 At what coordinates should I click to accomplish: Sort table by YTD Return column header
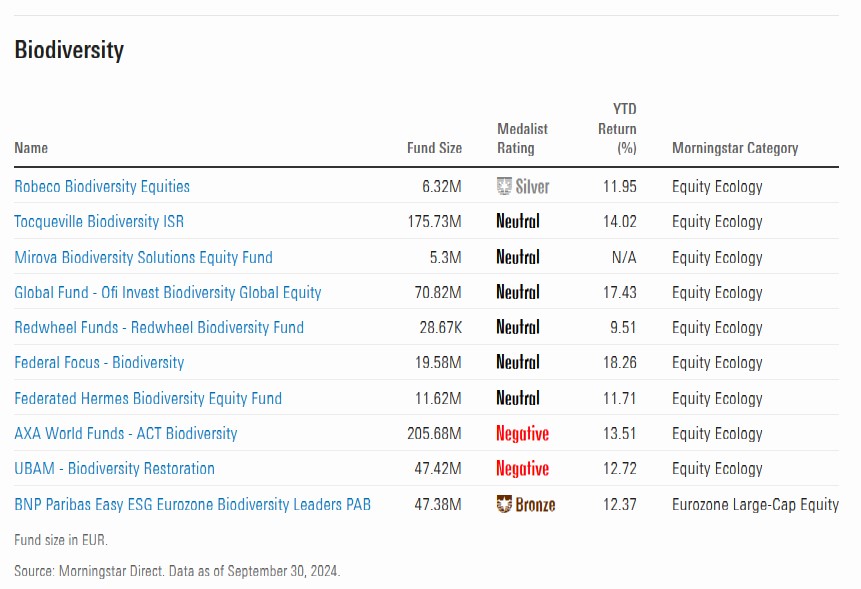pyautogui.click(x=617, y=129)
